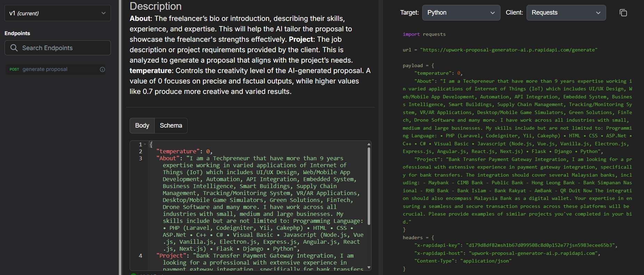Focus the Search Endpoints field
644x275 pixels.
click(x=58, y=48)
